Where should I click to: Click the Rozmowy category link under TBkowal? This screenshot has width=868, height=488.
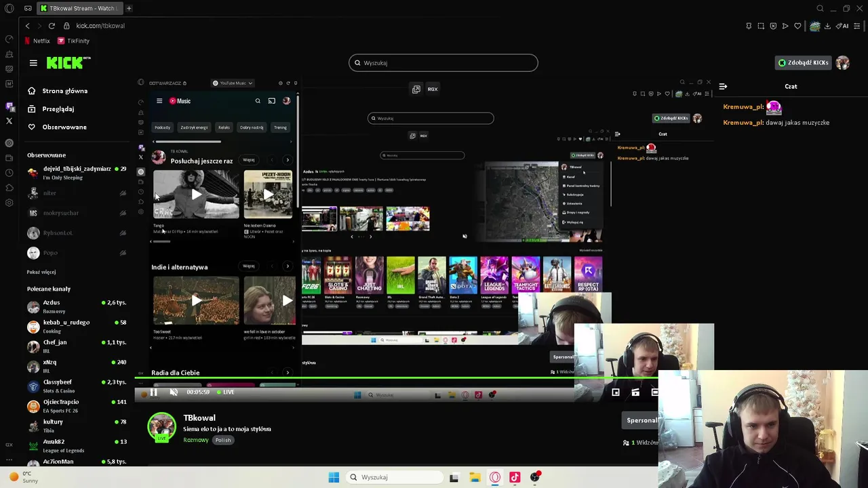pyautogui.click(x=196, y=440)
